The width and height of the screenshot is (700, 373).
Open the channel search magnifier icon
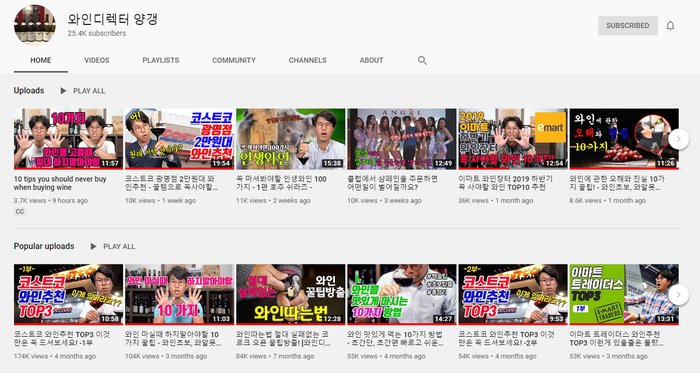(422, 60)
